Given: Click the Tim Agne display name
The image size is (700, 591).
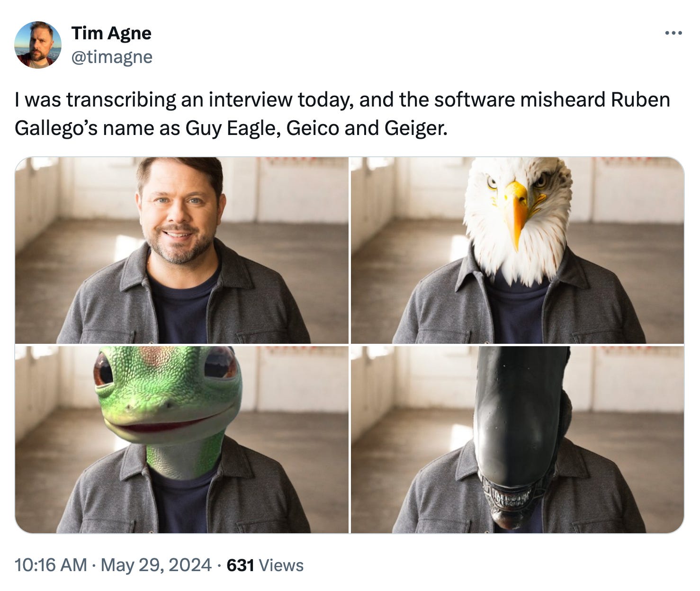Looking at the screenshot, I should (111, 33).
